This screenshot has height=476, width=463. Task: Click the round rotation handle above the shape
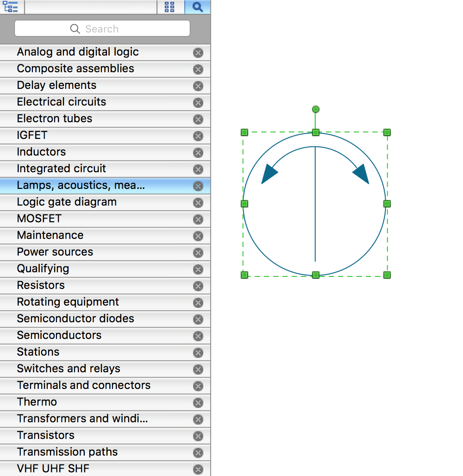pos(316,109)
